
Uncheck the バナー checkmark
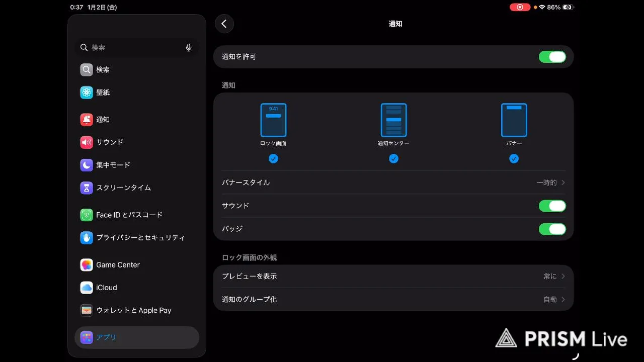[514, 158]
